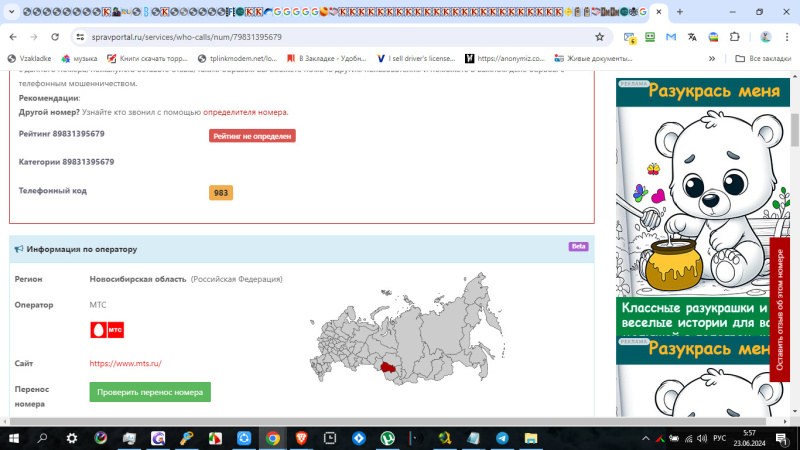Open the Chrome profile avatar
Image resolution: width=800 pixels, height=450 pixels.
point(765,37)
